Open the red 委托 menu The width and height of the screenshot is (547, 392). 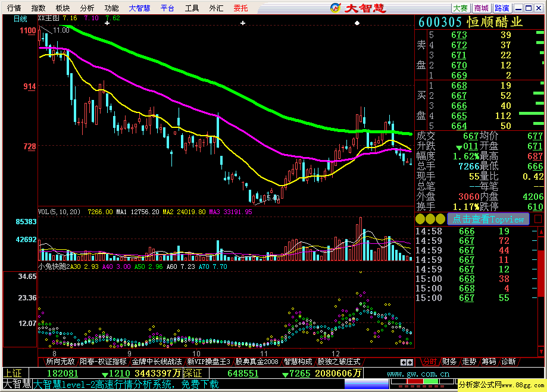(x=240, y=8)
